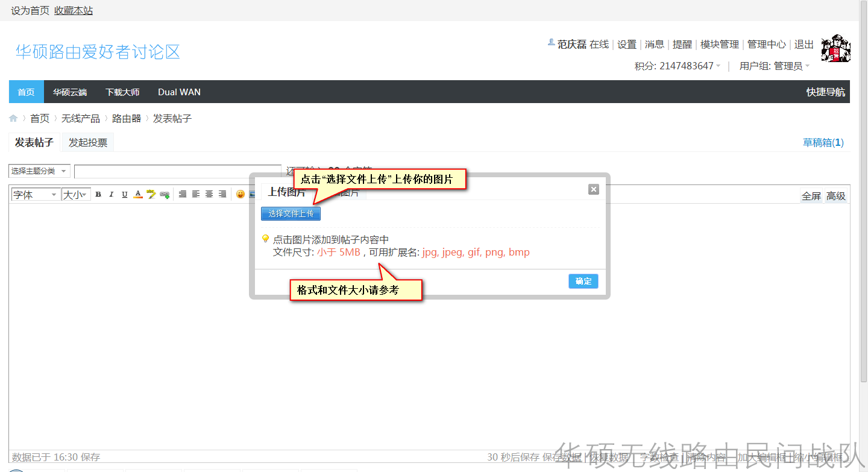Go to 无线产品 in the breadcrumb
Screen dimensions: 868x472
tap(81, 119)
